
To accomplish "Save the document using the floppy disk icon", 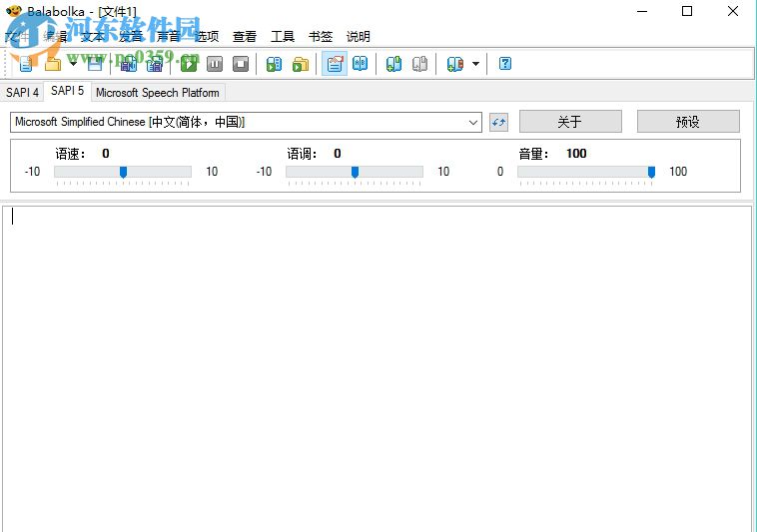I will click(95, 64).
